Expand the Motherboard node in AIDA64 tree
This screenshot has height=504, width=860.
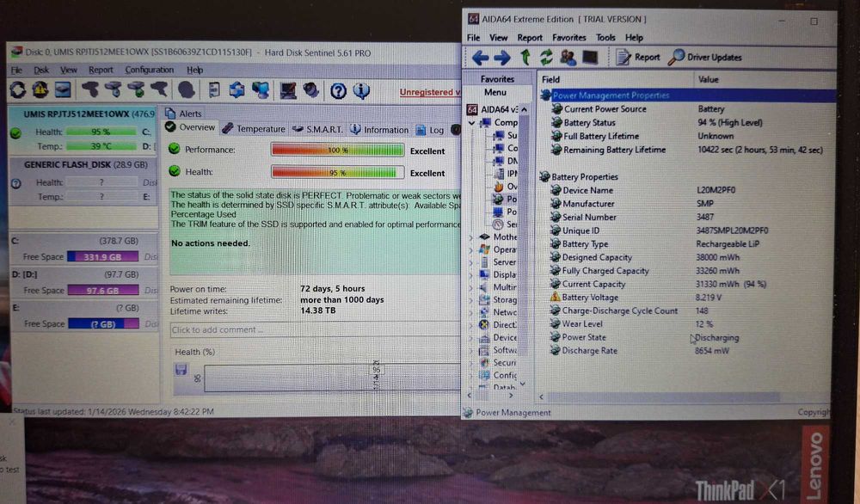point(471,237)
